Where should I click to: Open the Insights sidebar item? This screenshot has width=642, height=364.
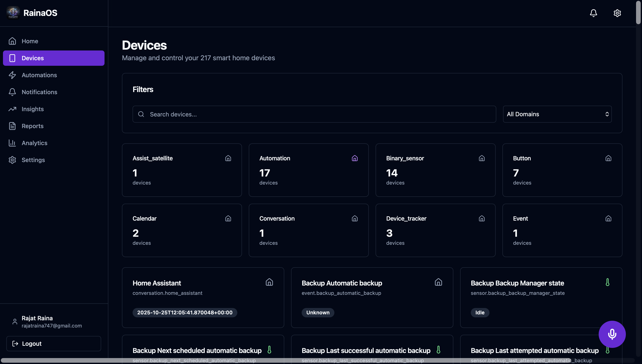pos(33,109)
